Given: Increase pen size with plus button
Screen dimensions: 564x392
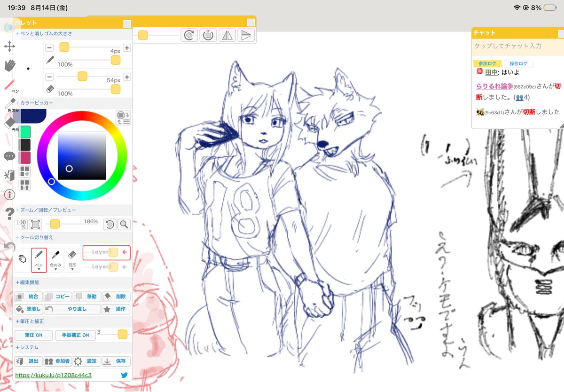Looking at the screenshot, I should (127, 48).
